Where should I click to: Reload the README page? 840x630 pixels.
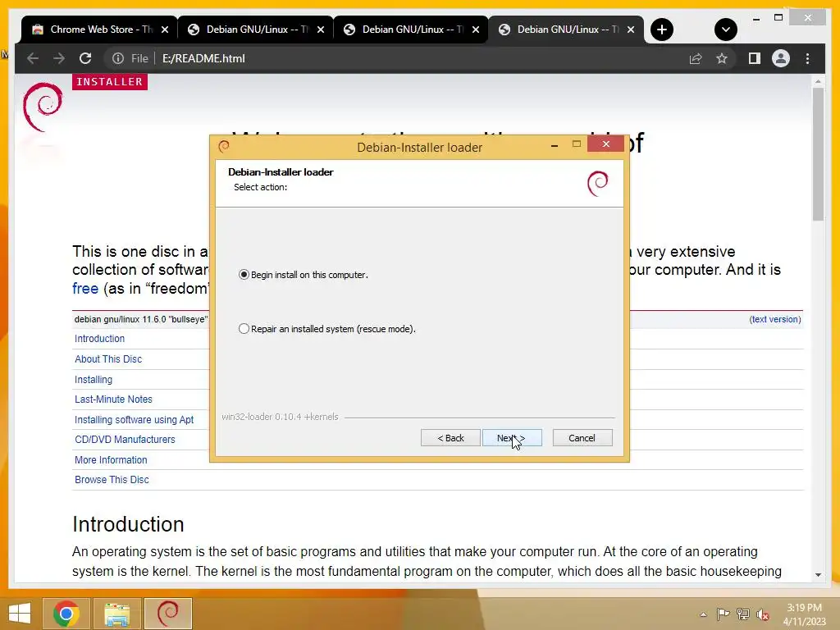coord(85,58)
